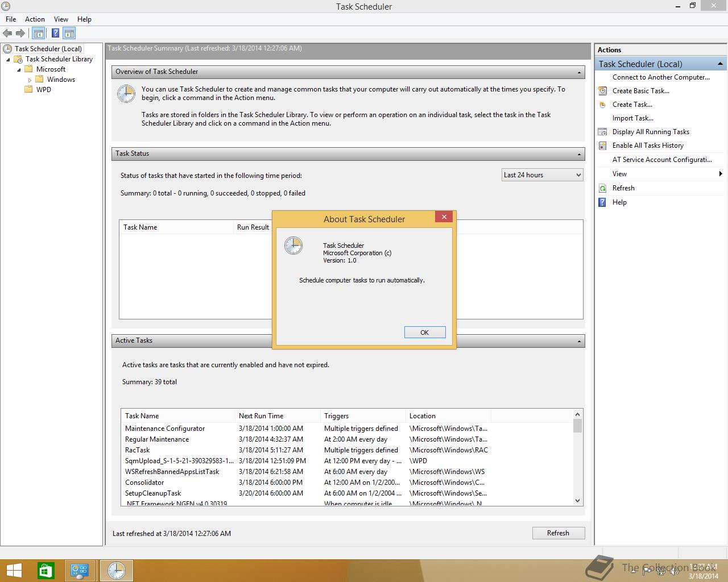Click the Active Tasks scrollbar thumb
Image resolution: width=728 pixels, height=582 pixels.
tap(578, 426)
